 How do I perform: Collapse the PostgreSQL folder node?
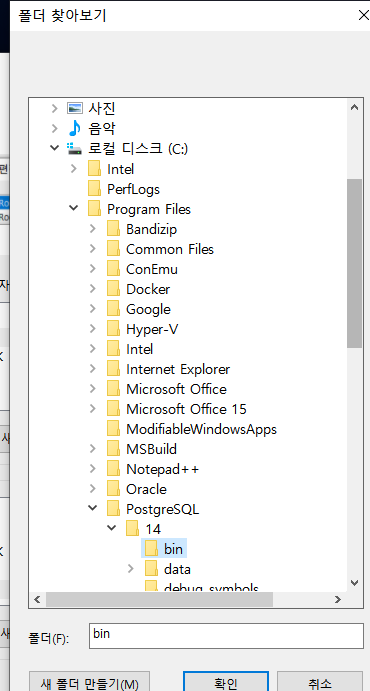coord(92,509)
